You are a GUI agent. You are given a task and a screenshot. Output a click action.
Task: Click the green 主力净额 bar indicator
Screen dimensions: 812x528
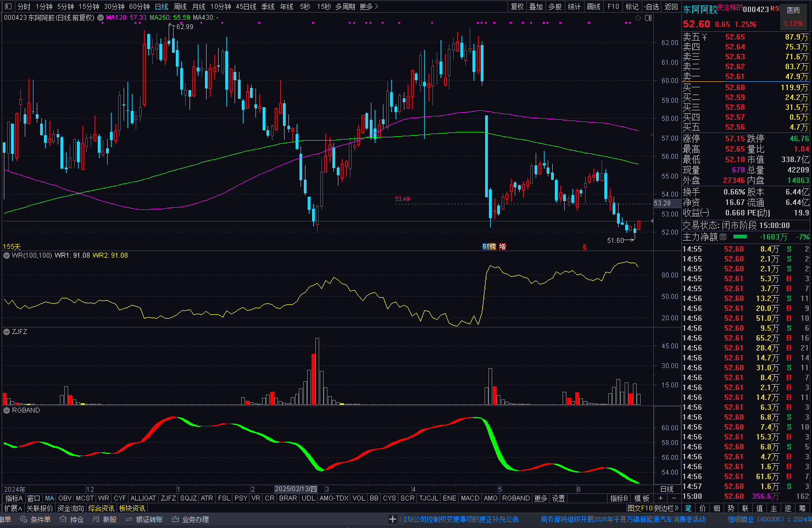pos(740,237)
